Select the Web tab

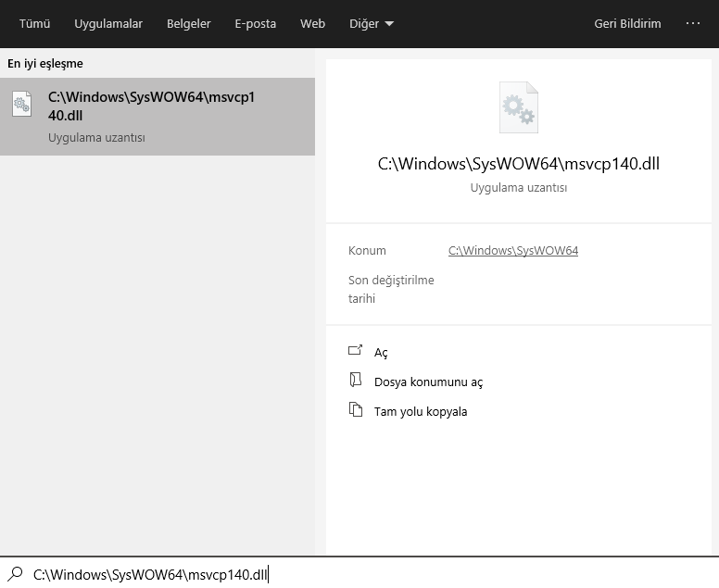313,23
